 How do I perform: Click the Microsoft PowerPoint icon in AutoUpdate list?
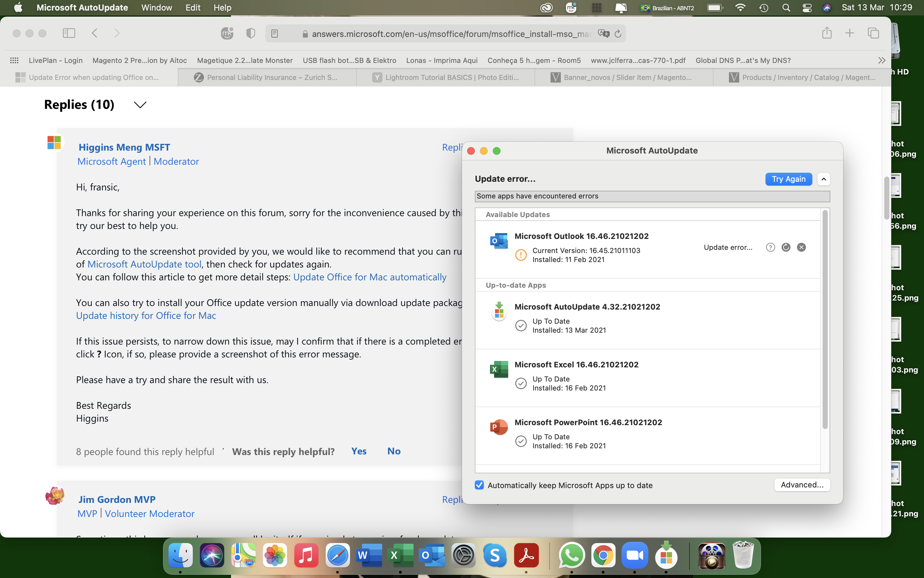click(x=499, y=427)
